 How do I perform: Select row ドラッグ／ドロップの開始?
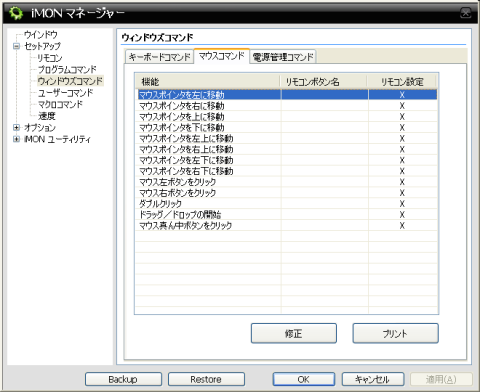(x=286, y=215)
